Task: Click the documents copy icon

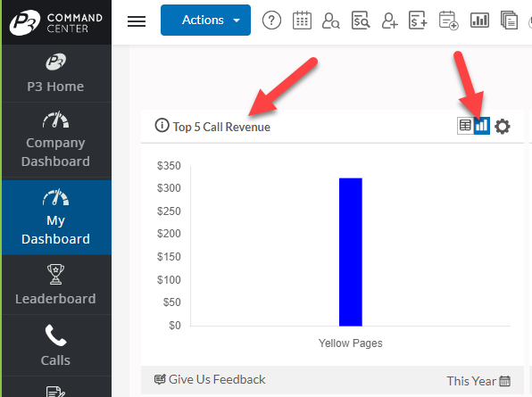Action: pyautogui.click(x=509, y=21)
